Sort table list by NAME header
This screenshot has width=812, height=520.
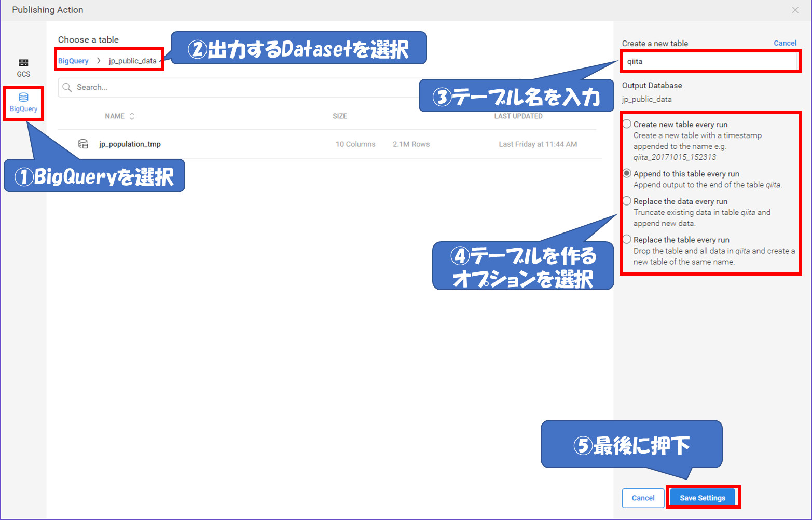click(115, 116)
